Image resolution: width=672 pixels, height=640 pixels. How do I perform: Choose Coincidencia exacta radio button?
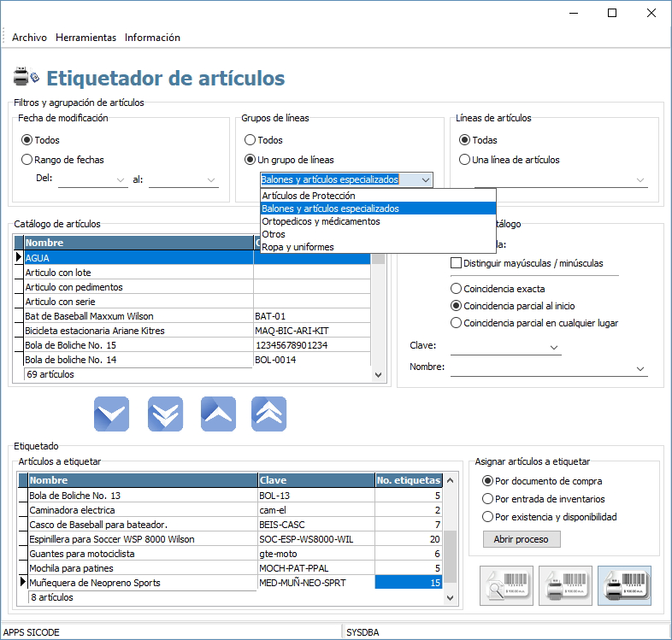click(x=457, y=289)
